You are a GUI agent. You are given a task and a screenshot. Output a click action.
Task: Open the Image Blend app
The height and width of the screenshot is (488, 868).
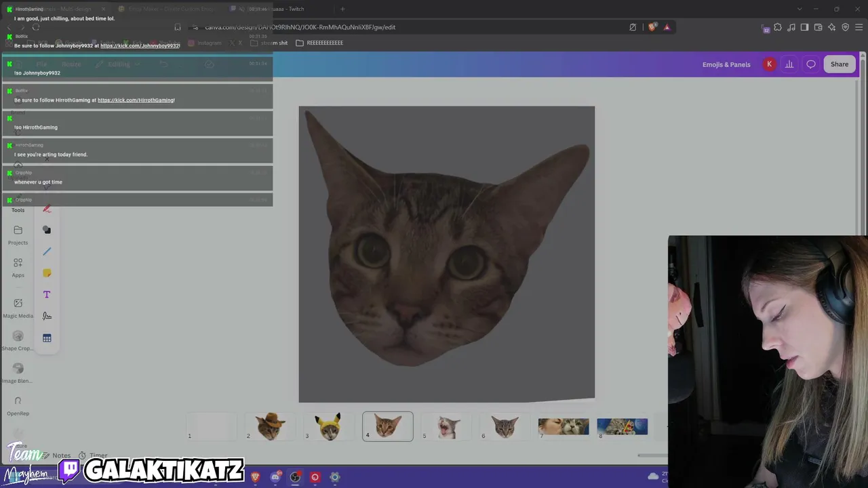(x=18, y=373)
